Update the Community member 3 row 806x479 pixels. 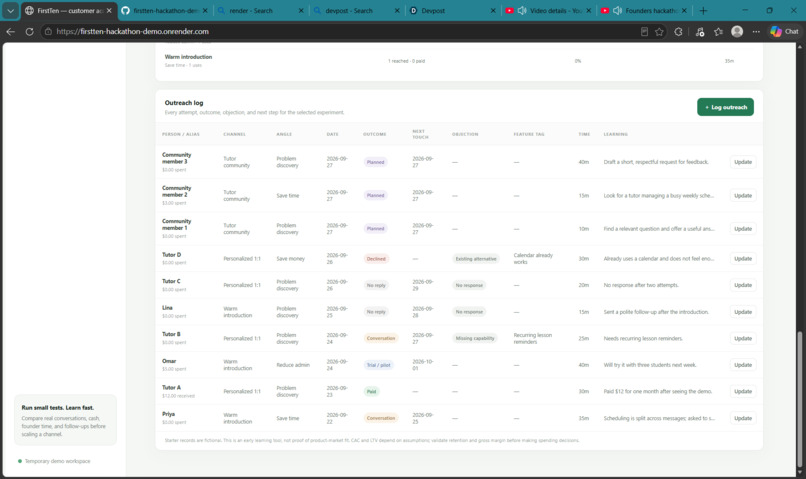point(743,162)
